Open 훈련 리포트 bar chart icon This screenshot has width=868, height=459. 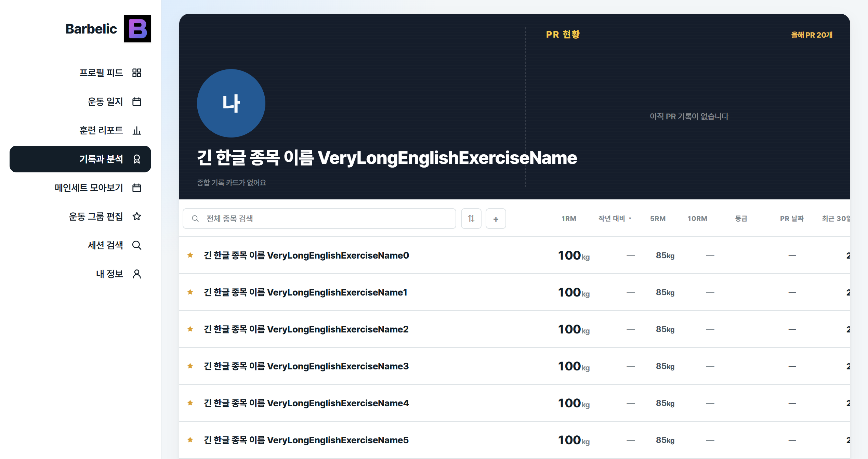(x=137, y=130)
